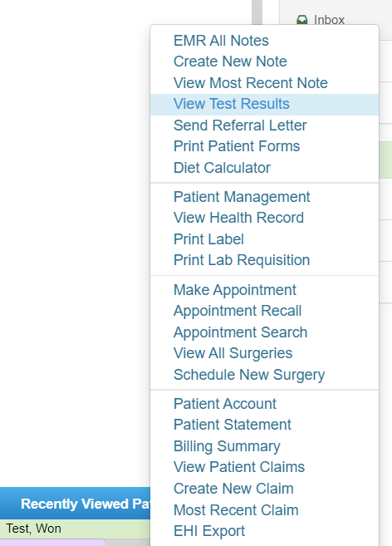This screenshot has width=392, height=546.
Task: Go to Patient Management
Action: pos(242,197)
